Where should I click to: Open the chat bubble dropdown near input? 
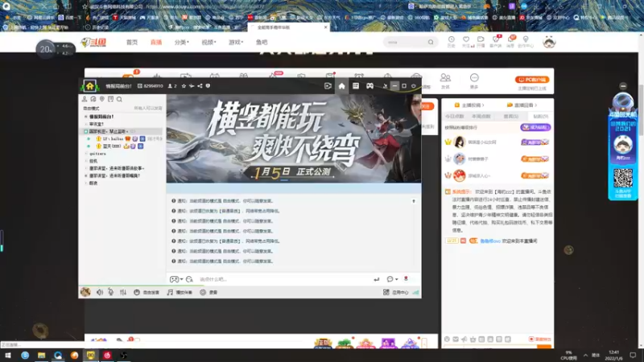(392, 279)
